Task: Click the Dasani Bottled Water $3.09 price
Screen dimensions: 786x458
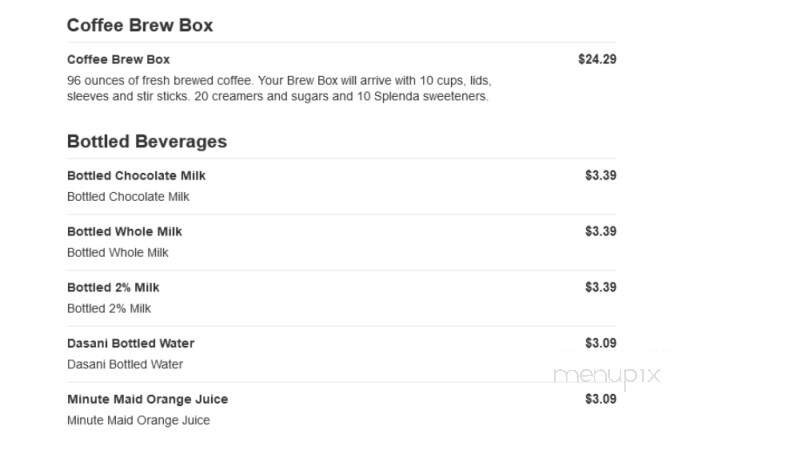Action: (x=600, y=343)
